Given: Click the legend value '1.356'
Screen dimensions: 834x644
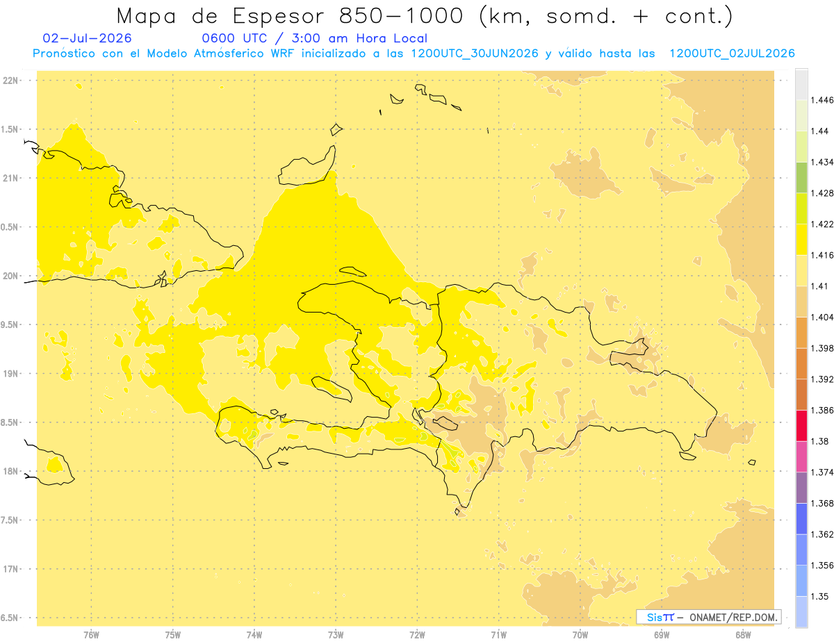Looking at the screenshot, I should (x=823, y=565).
